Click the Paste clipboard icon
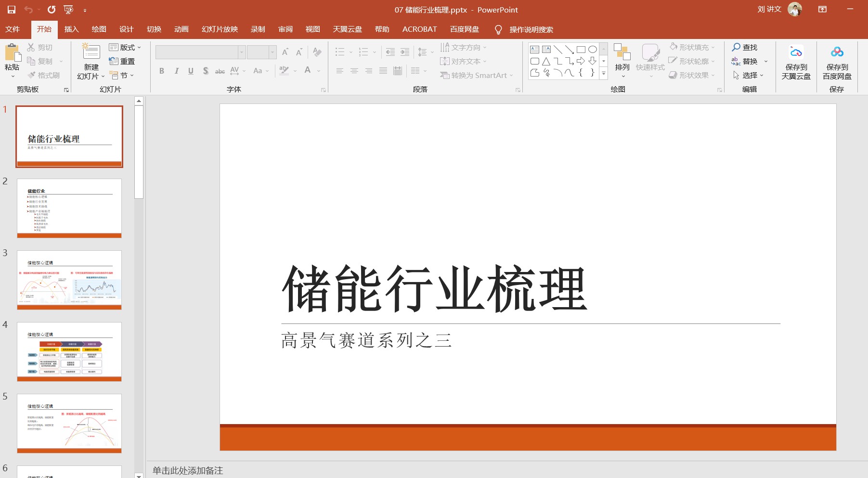 coord(12,52)
